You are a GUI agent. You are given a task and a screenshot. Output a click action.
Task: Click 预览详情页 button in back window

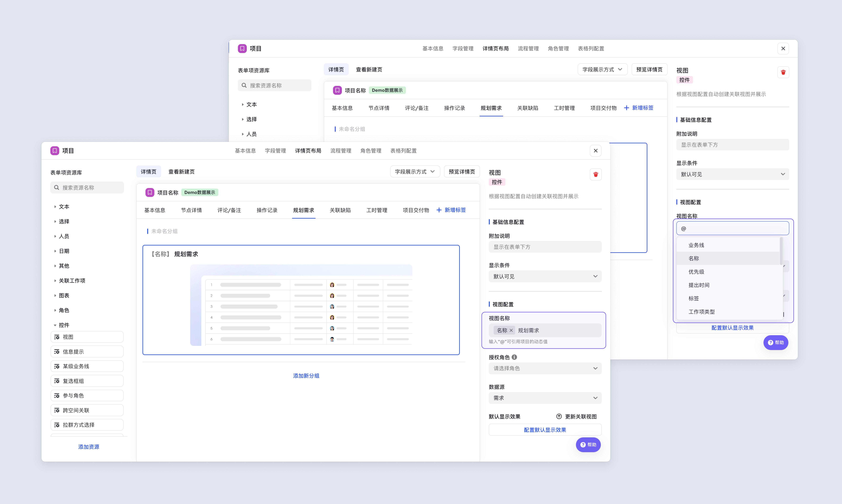coord(649,69)
